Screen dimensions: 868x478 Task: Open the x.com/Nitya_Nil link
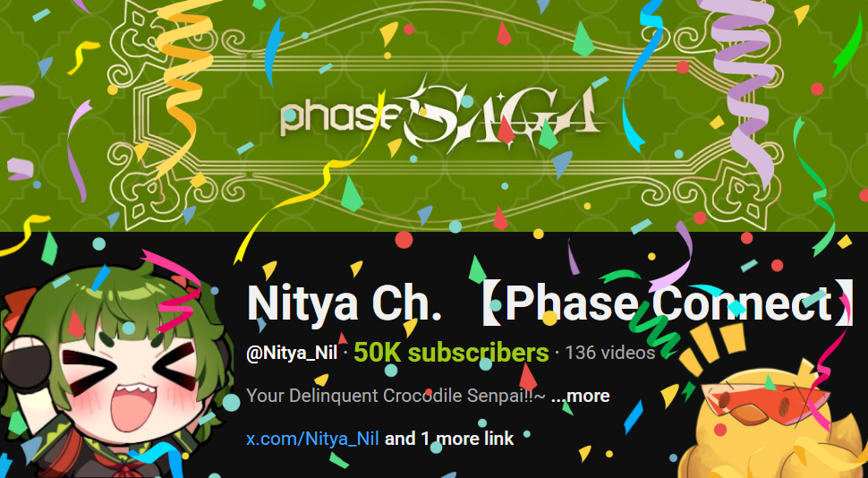312,440
